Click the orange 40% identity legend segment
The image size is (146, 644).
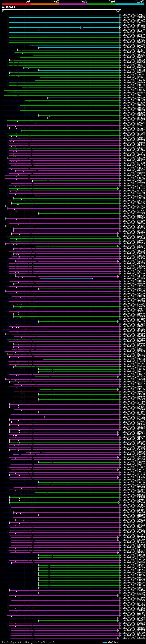click(x=45, y=4)
